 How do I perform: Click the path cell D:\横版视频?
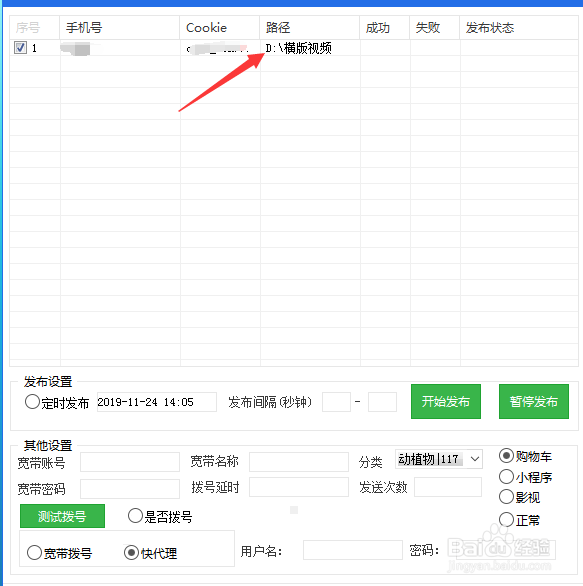pyautogui.click(x=310, y=48)
